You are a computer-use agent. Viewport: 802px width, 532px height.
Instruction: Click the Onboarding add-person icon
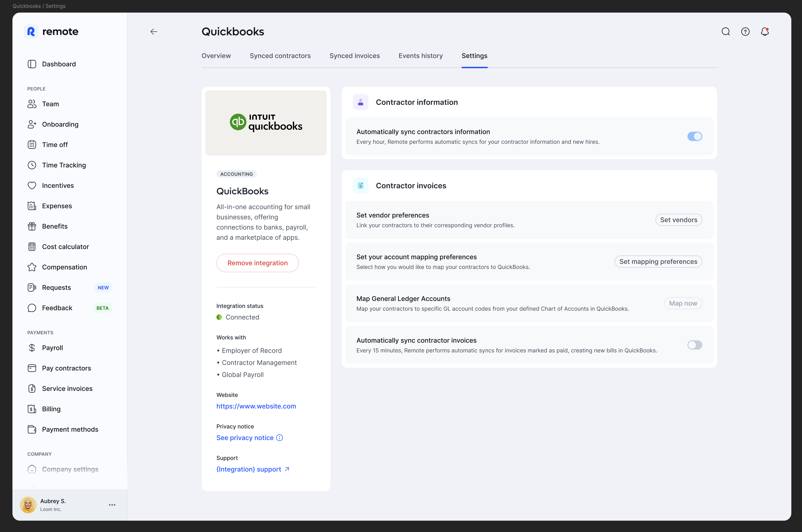pos(32,124)
